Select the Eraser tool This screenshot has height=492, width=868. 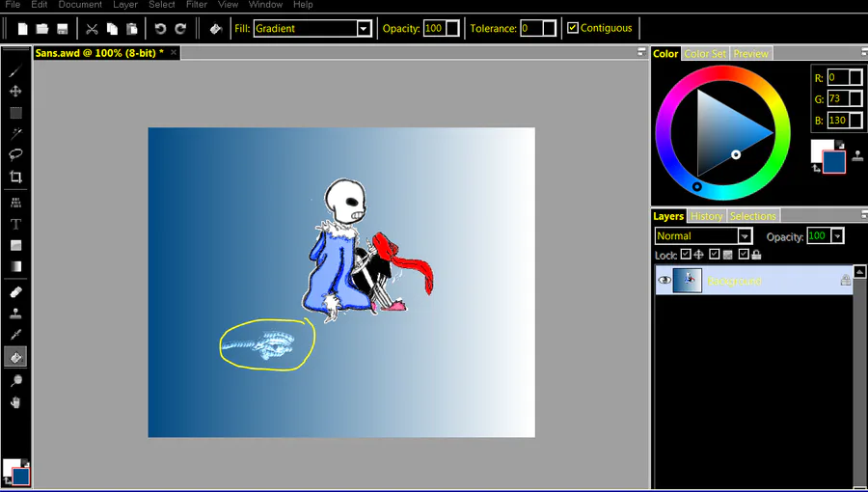(15, 292)
